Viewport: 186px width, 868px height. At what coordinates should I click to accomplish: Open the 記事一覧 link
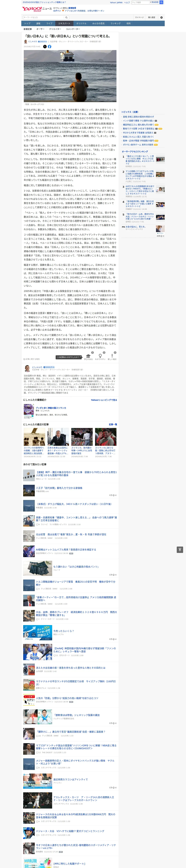click(113, 425)
